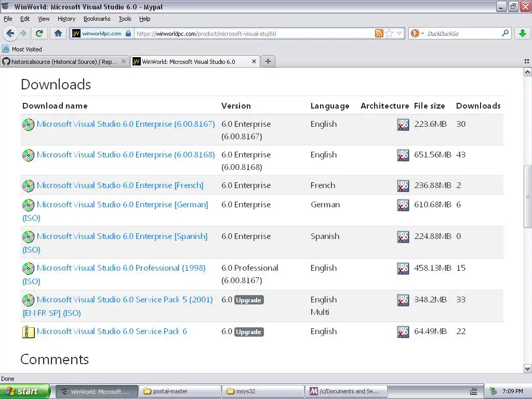This screenshot has width=532, height=399.
Task: Open a new tab with plus button
Action: pos(268,61)
